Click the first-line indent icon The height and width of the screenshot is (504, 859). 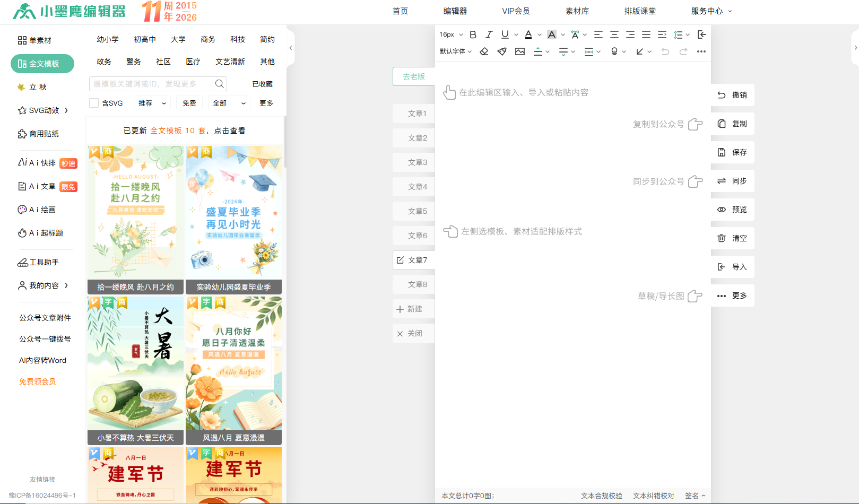coord(662,34)
